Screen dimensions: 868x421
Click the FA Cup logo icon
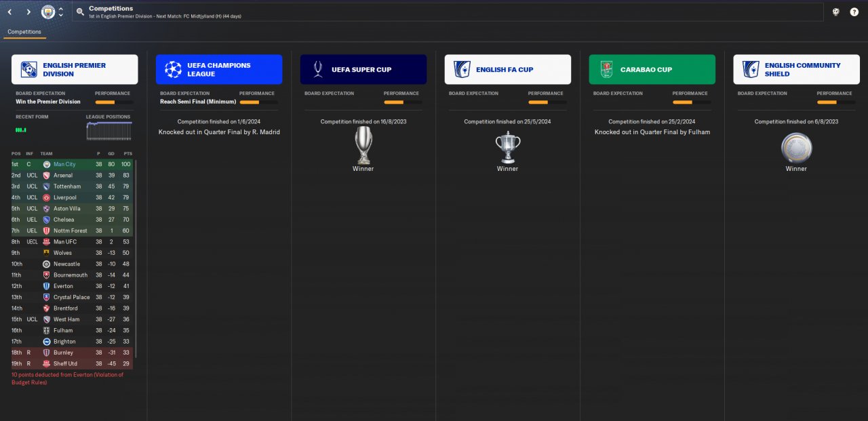click(x=462, y=69)
